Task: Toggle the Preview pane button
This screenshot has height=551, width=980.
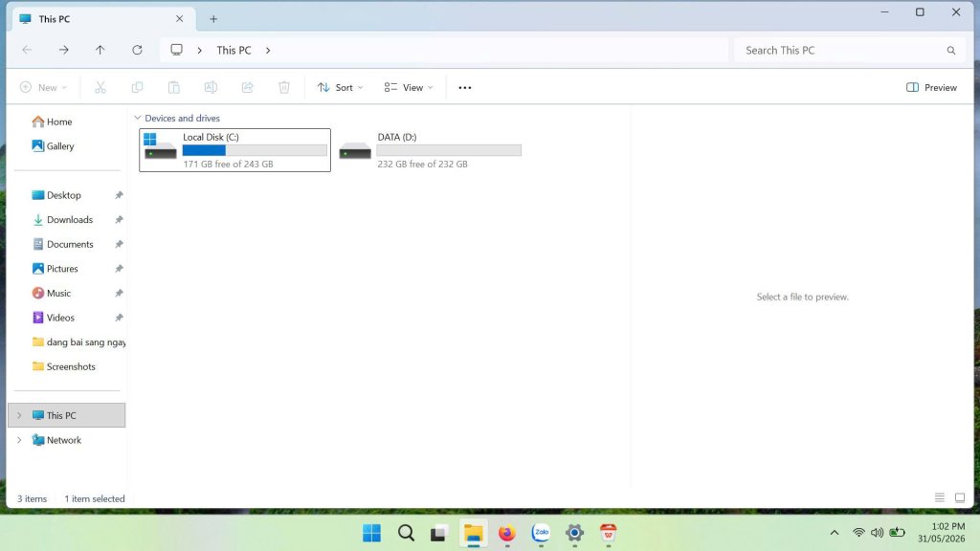Action: click(x=931, y=87)
